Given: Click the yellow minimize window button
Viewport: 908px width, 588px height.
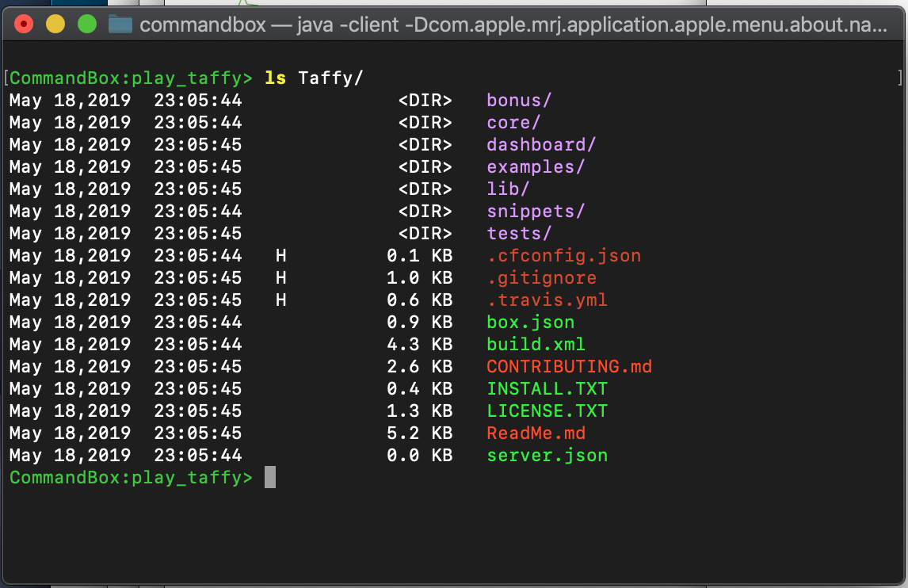Looking at the screenshot, I should pyautogui.click(x=55, y=25).
